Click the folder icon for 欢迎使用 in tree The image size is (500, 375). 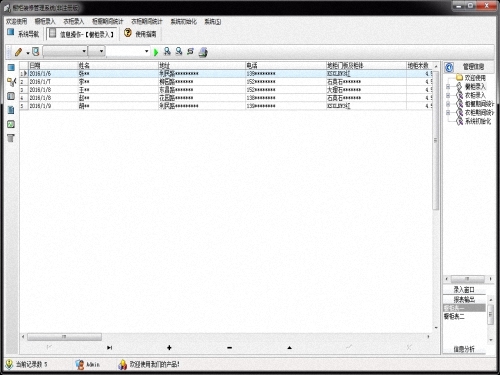point(460,78)
